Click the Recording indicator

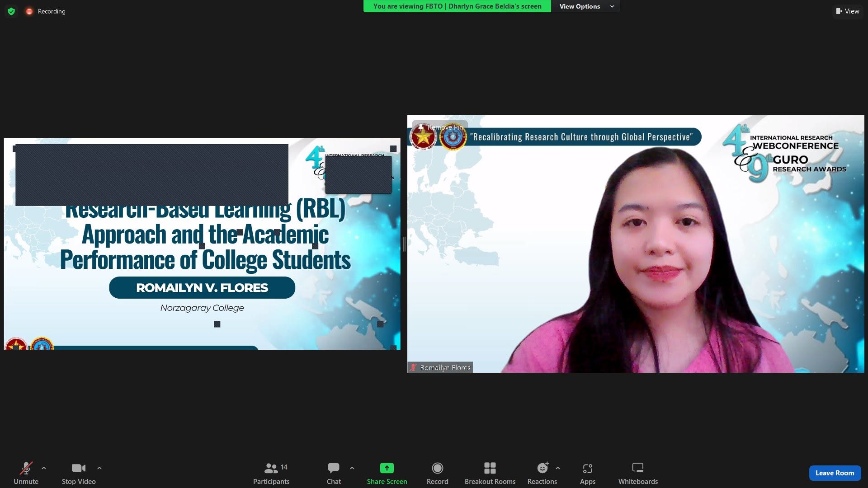click(46, 11)
